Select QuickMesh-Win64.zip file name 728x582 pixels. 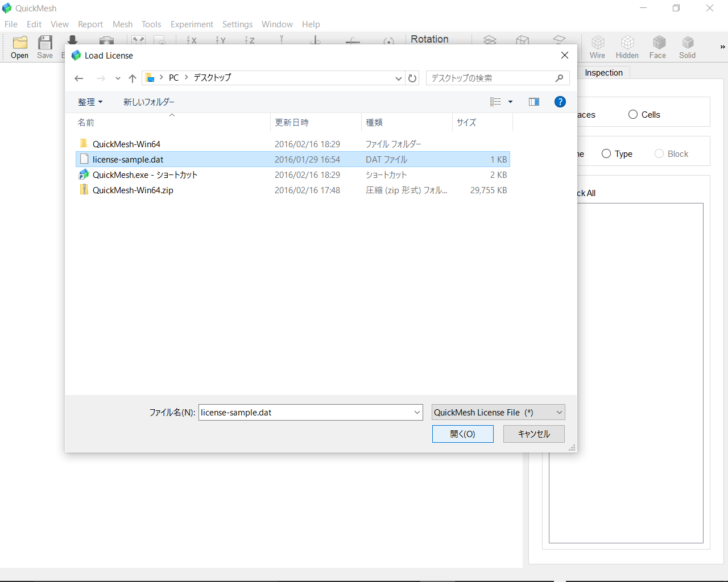pyautogui.click(x=133, y=190)
